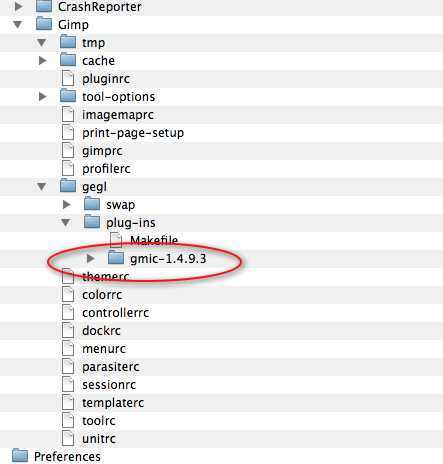Select the Gimp folder name
Image resolution: width=443 pixels, height=464 pixels.
pos(73,25)
